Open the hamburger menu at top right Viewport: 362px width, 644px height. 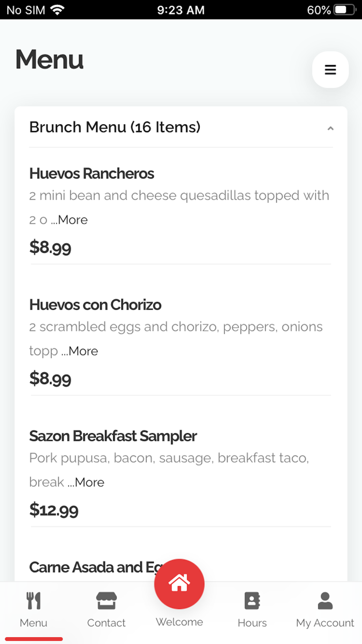pyautogui.click(x=330, y=69)
